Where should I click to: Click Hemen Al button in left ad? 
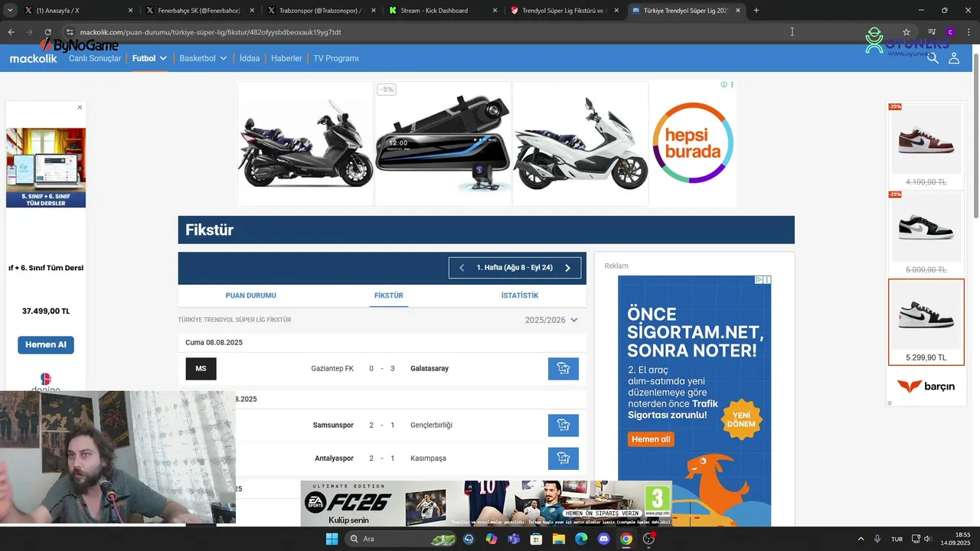[46, 345]
